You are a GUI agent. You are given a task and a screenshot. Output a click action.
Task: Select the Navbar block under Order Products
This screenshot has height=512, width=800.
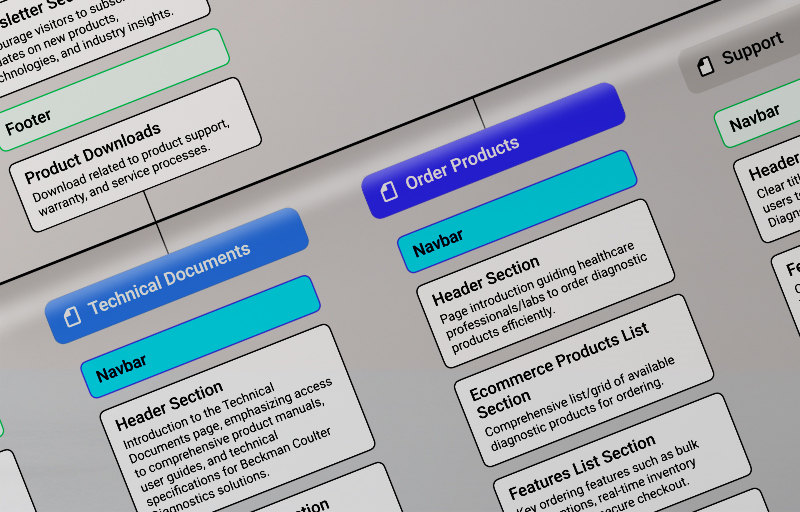[517, 211]
